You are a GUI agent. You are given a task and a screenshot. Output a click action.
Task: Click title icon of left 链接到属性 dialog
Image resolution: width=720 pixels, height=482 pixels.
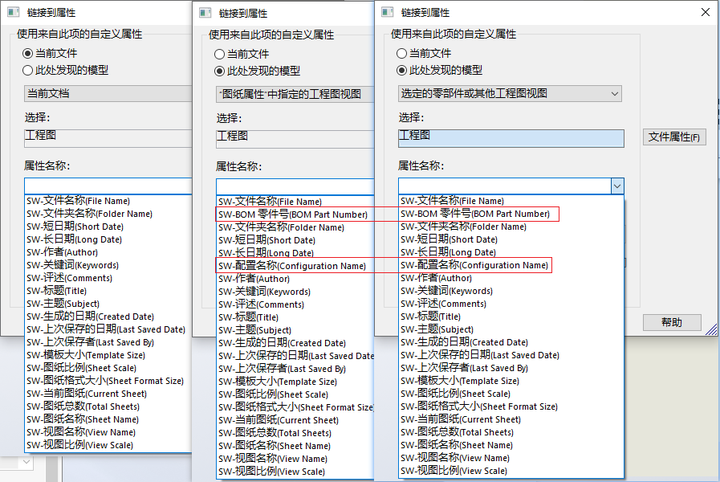[x=13, y=12]
